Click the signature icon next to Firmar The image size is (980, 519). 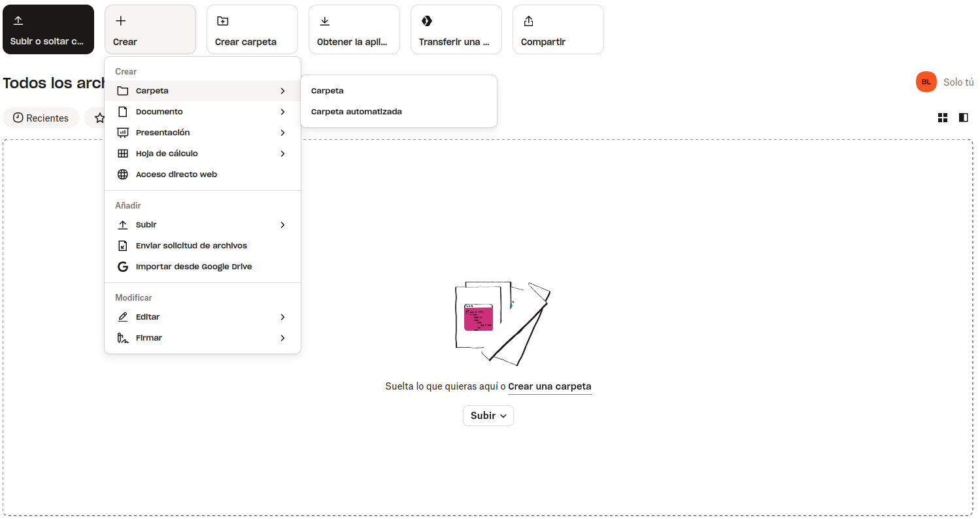click(x=122, y=338)
